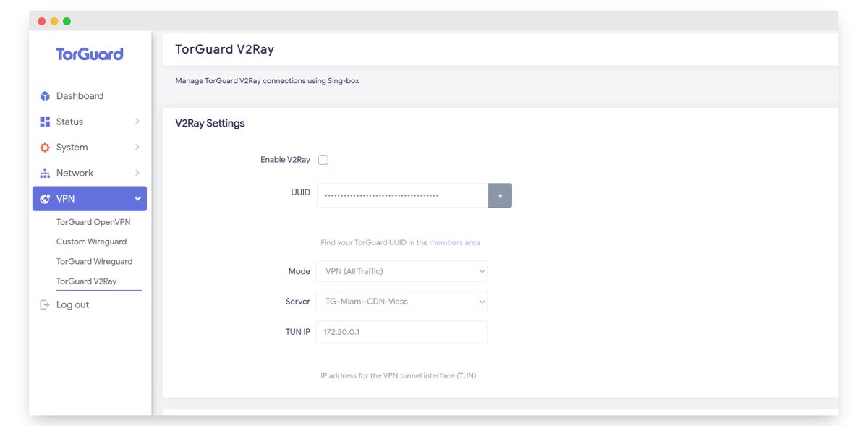This screenshot has height=426, width=868.
Task: Click the VPN globe icon
Action: click(45, 199)
